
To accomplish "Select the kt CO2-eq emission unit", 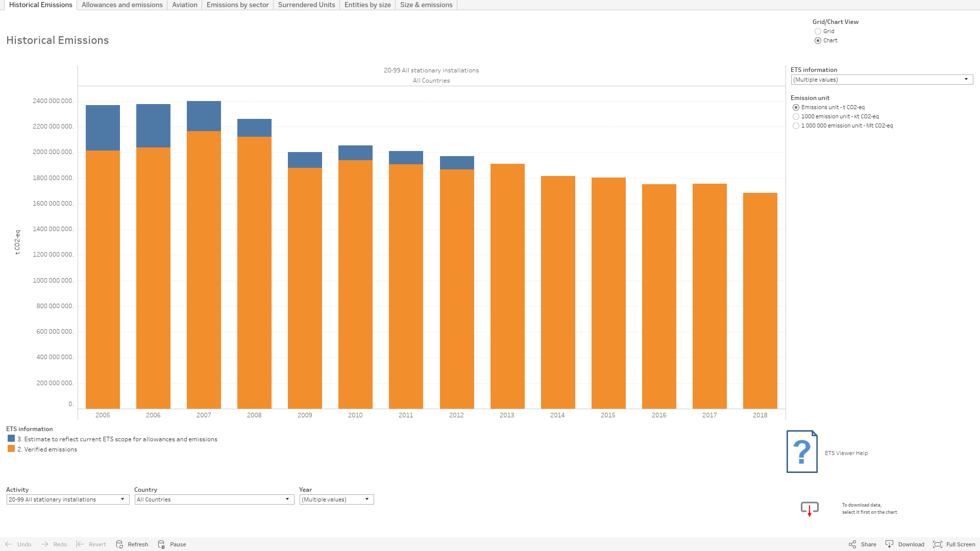I will pyautogui.click(x=796, y=116).
